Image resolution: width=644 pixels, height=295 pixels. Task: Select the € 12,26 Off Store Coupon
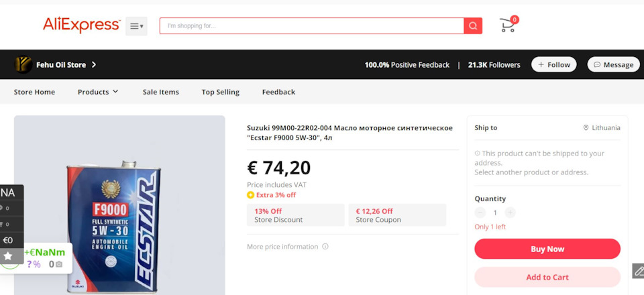(397, 215)
